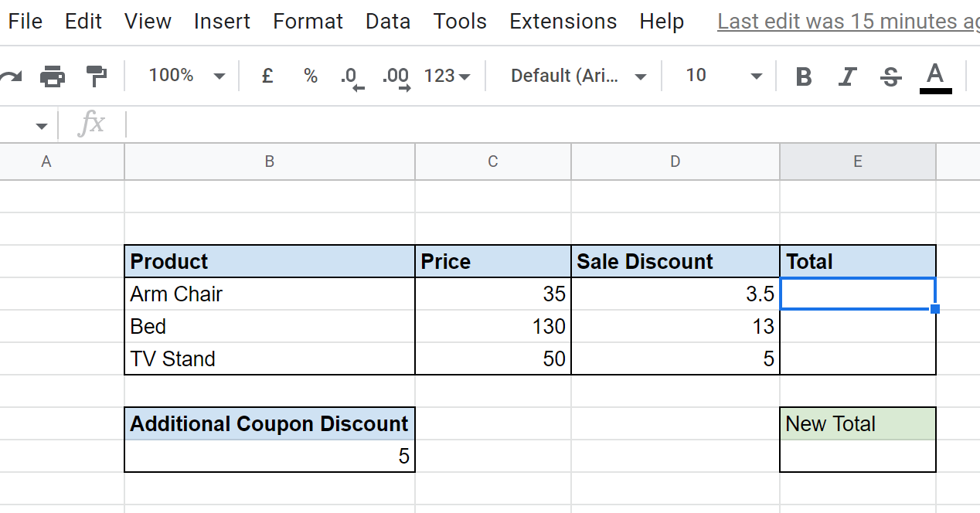Open the Edit menu
The height and width of the screenshot is (513, 980).
(x=83, y=22)
